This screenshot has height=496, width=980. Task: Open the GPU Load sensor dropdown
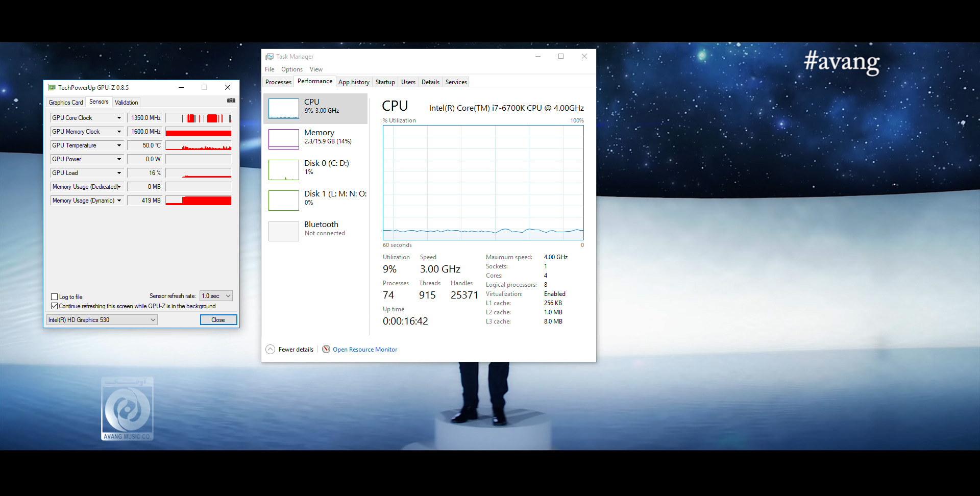[x=119, y=173]
